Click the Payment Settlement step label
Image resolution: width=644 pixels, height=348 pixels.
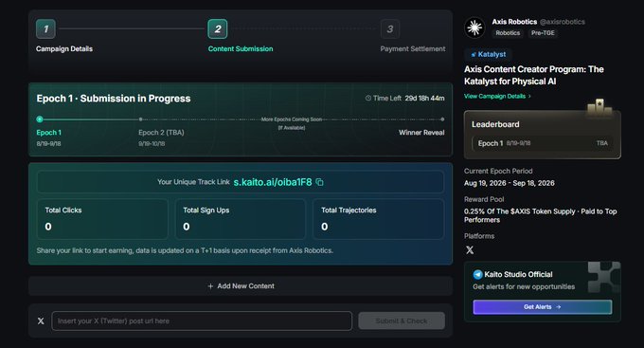tap(412, 48)
